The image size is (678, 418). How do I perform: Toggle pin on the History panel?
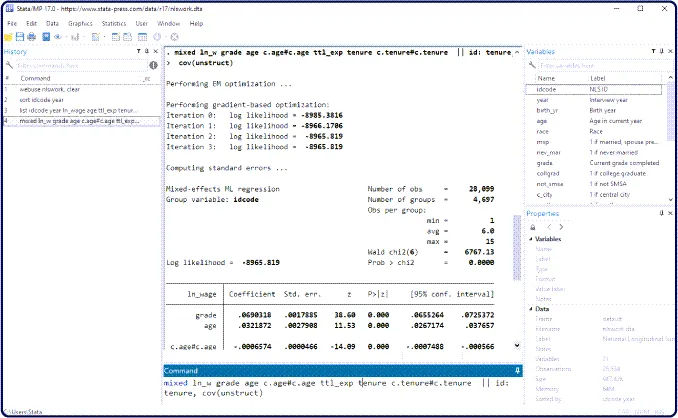click(147, 51)
